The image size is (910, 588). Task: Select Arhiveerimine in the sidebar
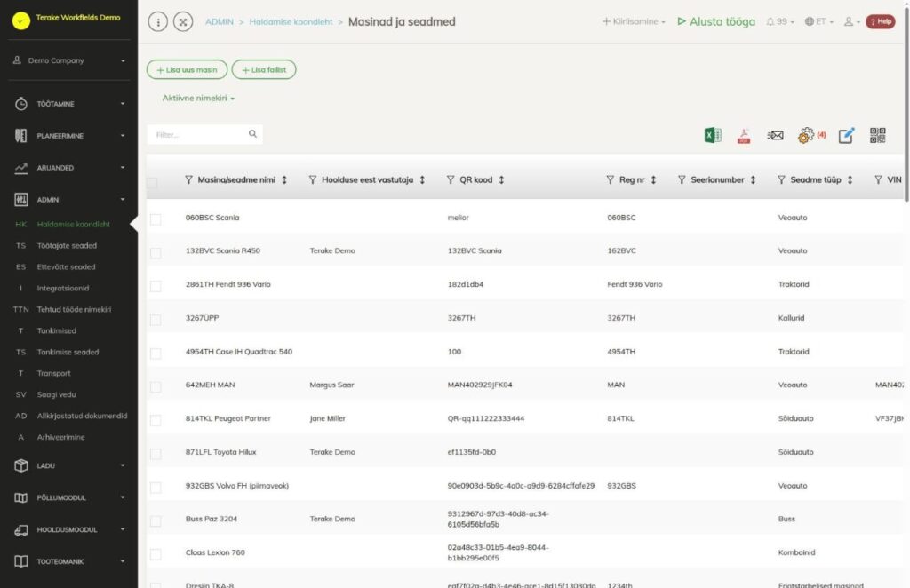[x=61, y=437]
